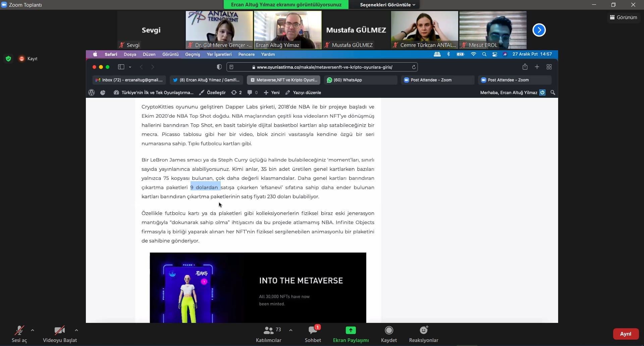Go forward with Safari forward arrow
This screenshot has width=644, height=346.
tap(153, 67)
